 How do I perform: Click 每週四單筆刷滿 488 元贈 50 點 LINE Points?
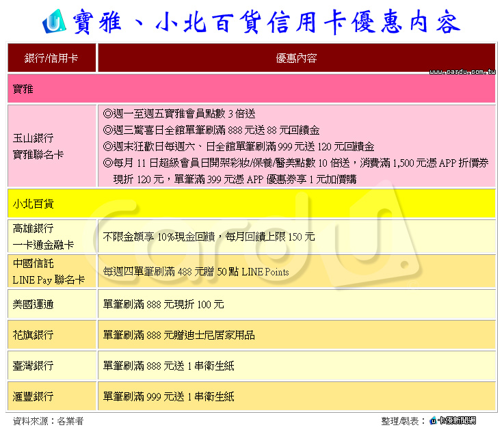click(x=196, y=272)
